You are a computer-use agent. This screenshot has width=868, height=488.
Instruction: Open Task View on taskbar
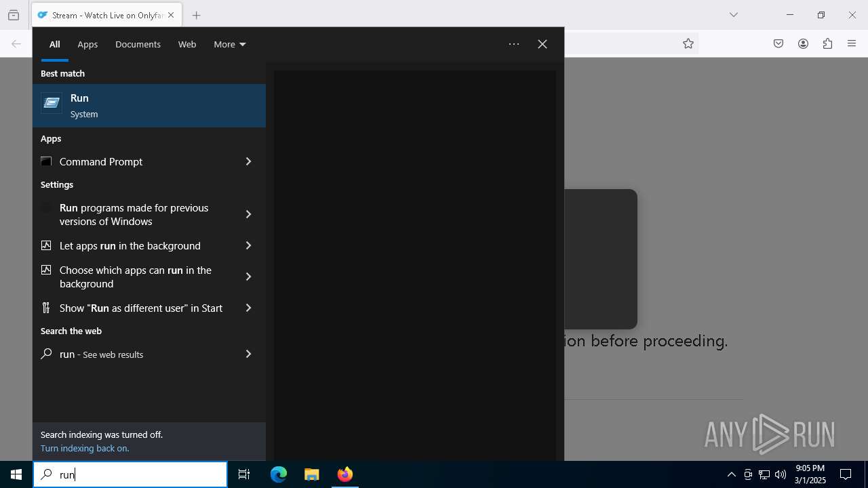(244, 474)
